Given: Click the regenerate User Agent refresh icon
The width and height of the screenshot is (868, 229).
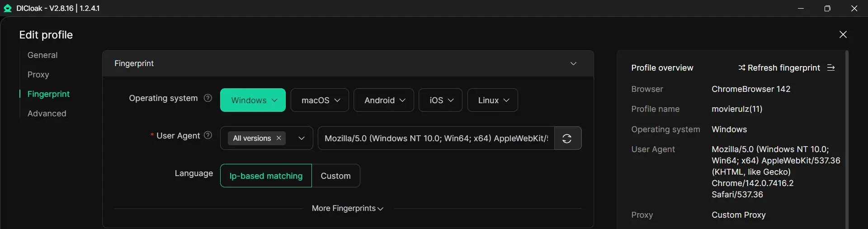Looking at the screenshot, I should click(567, 138).
